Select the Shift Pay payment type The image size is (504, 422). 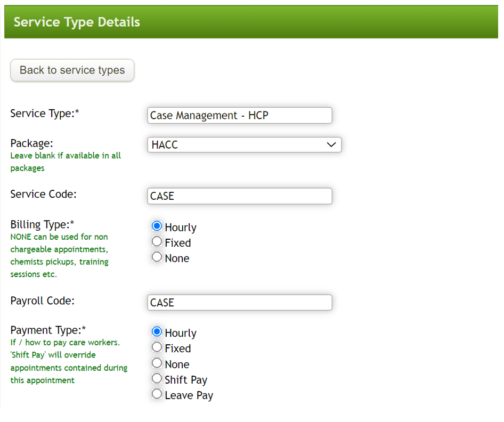157,378
